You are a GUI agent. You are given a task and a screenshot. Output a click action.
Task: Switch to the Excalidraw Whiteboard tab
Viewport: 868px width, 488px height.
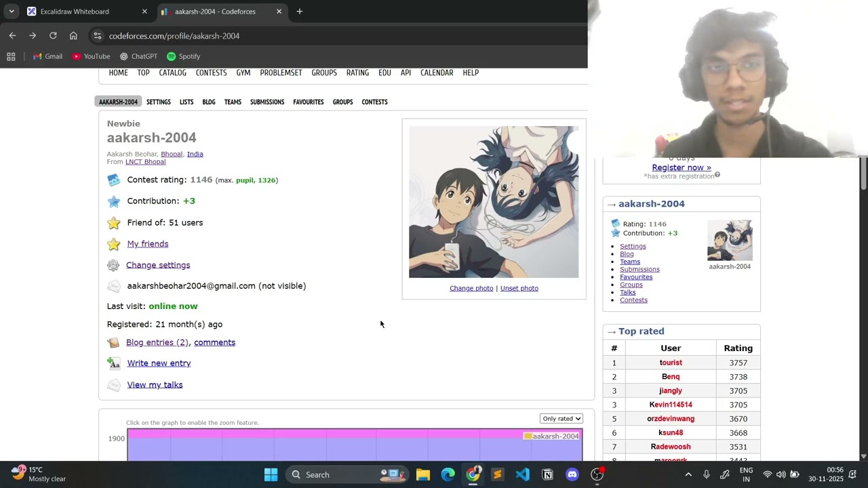pos(86,12)
